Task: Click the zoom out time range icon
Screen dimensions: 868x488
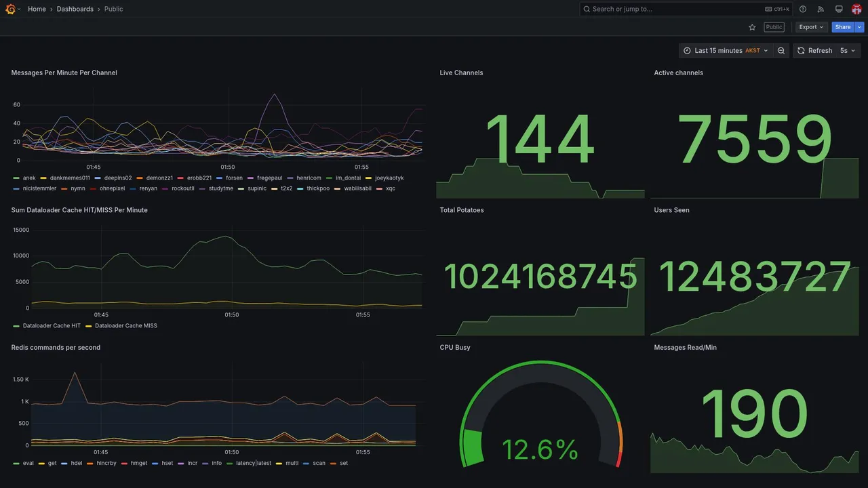Action: pos(781,51)
